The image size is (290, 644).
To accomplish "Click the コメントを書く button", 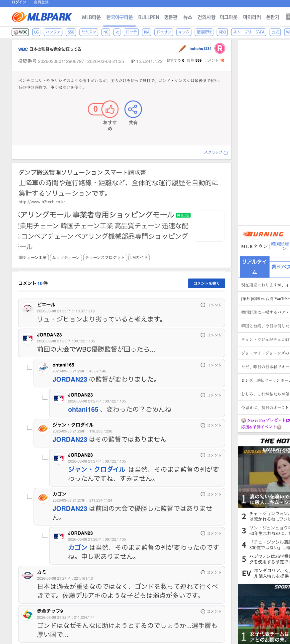I will [206, 283].
